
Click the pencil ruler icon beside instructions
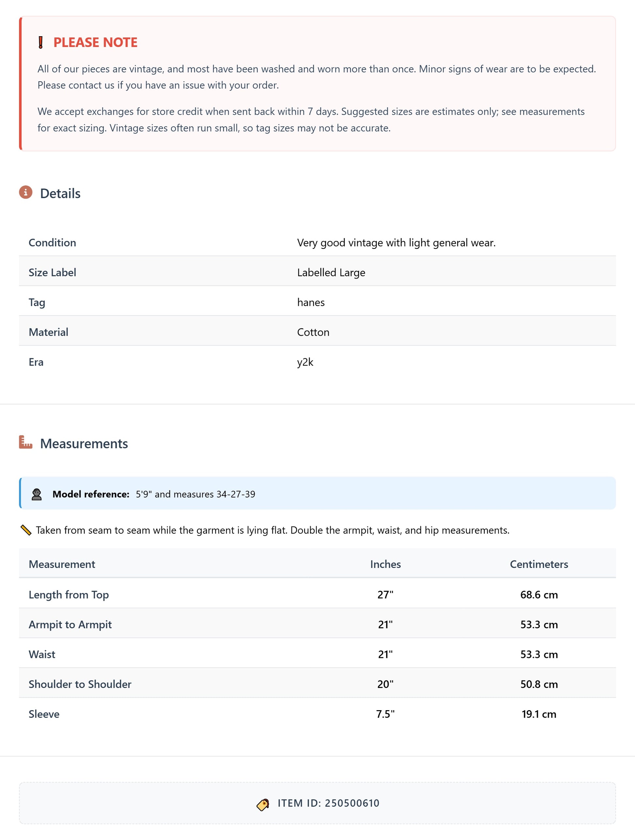(26, 530)
